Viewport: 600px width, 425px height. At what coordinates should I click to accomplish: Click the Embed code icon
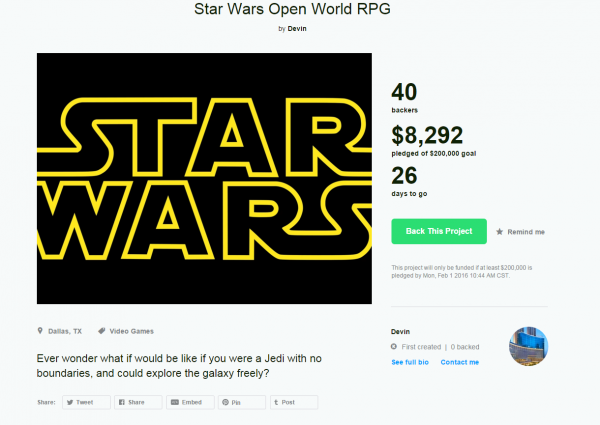pos(174,402)
